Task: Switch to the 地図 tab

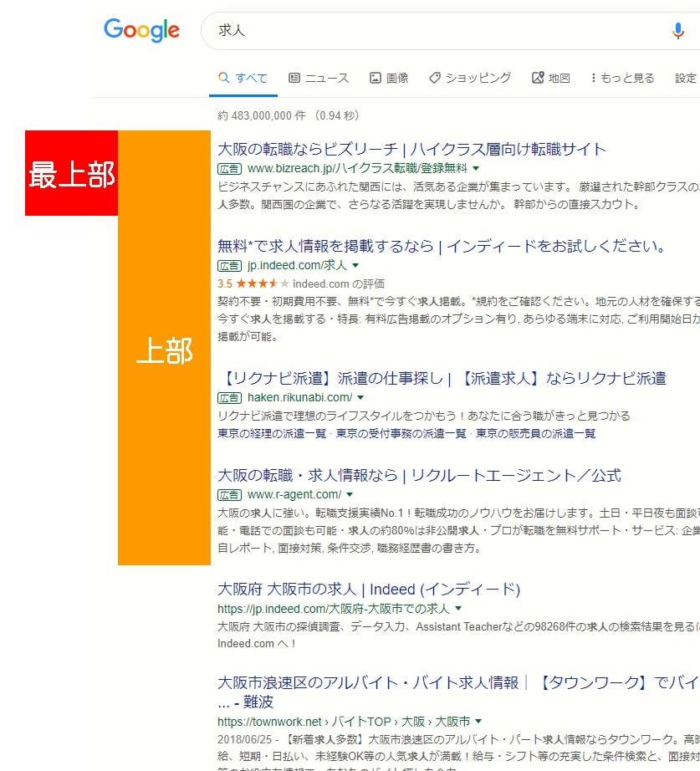Action: point(551,78)
